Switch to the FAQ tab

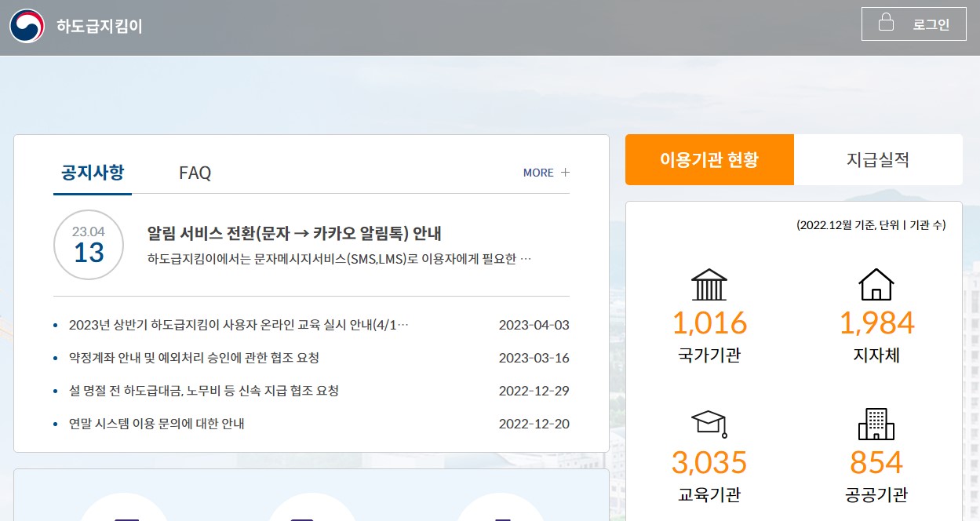pyautogui.click(x=195, y=173)
